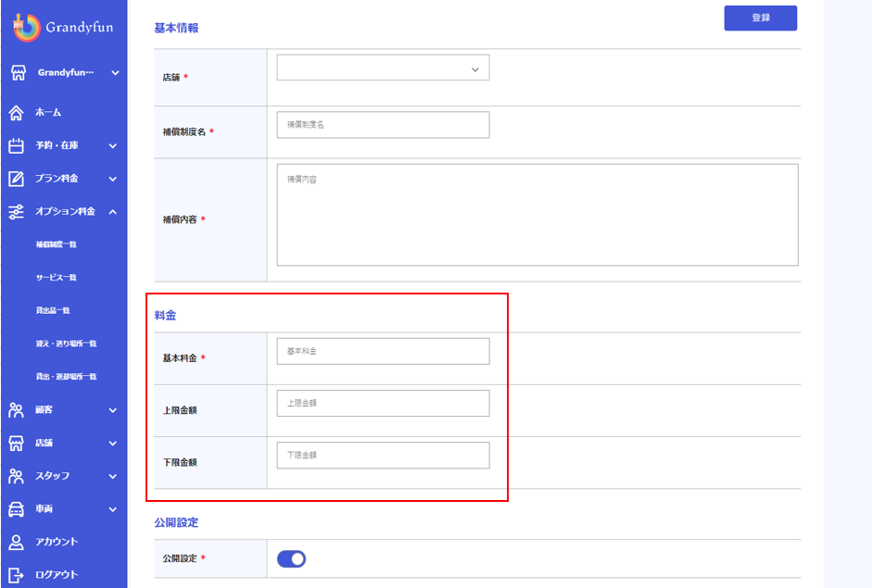Click the sliders icon for オプション料金
872x588 pixels.
point(16,212)
